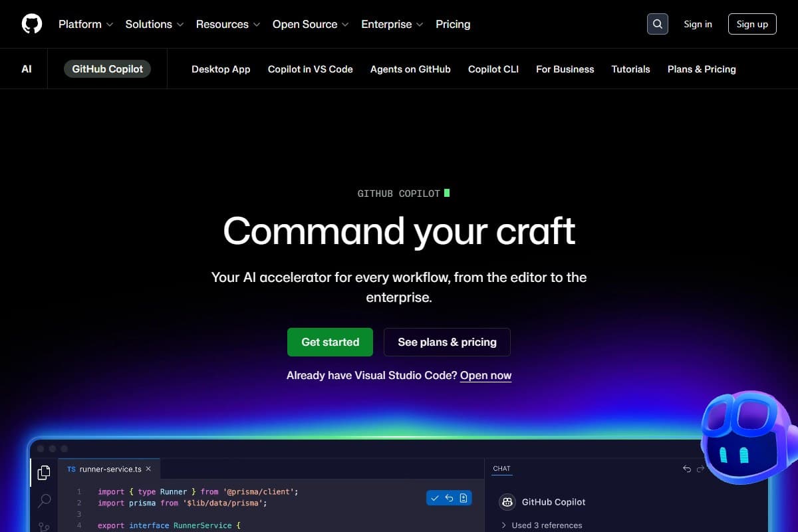This screenshot has width=798, height=532.
Task: Open Tutorials in the sub-navigation
Action: point(631,69)
